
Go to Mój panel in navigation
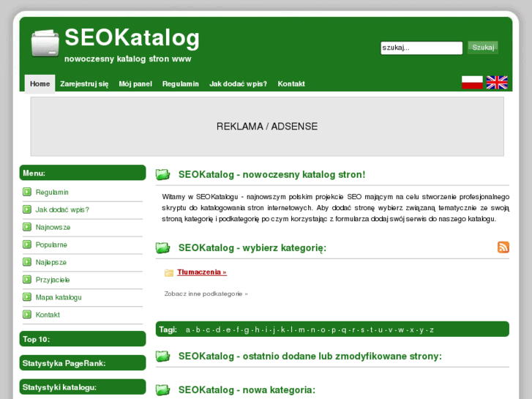pos(135,84)
